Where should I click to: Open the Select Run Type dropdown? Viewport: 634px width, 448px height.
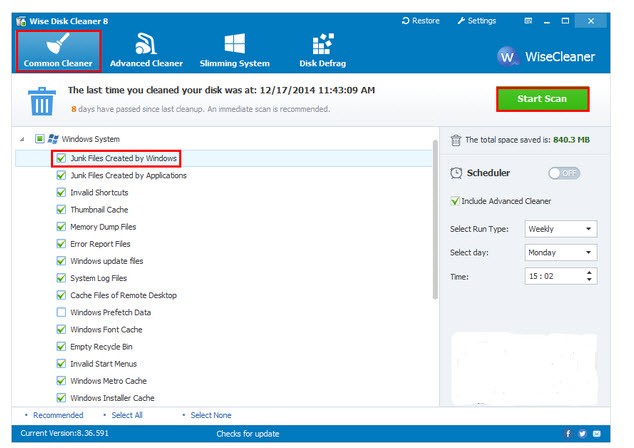560,229
